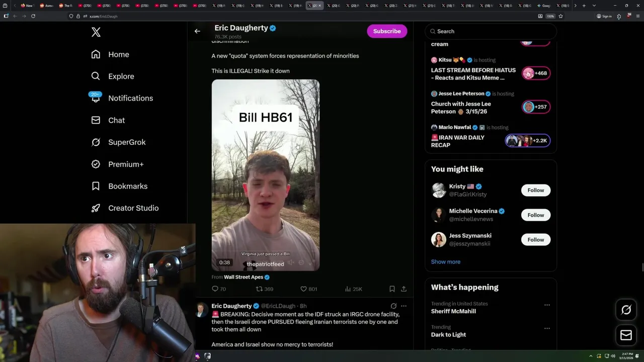Viewport: 644px width, 362px height.
Task: Open the floating messages button
Action: [x=626, y=335]
